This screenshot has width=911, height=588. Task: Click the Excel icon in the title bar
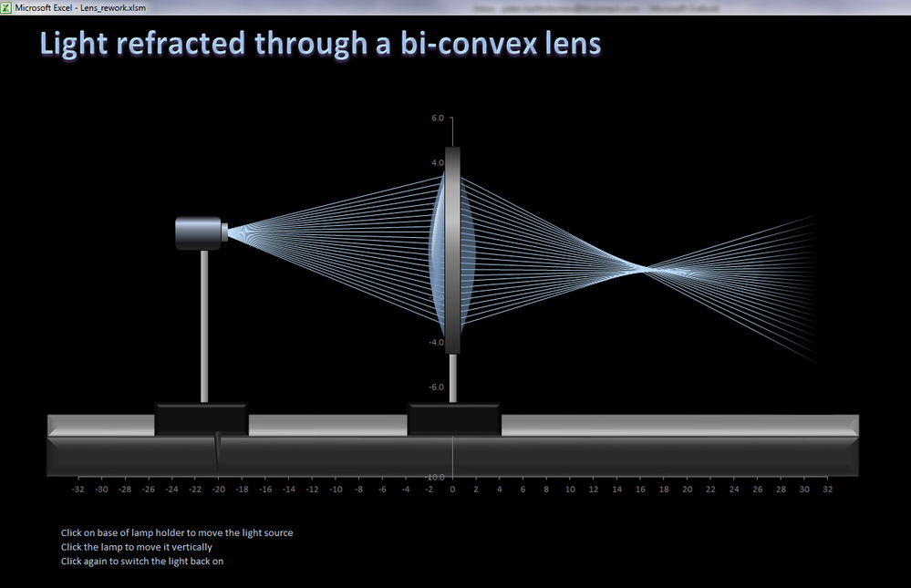point(8,6)
